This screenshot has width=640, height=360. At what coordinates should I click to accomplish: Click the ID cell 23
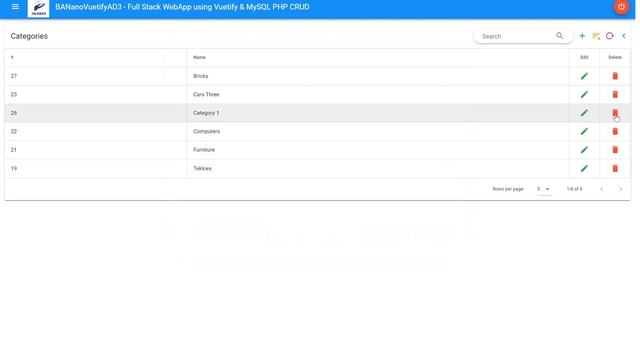coord(96,94)
